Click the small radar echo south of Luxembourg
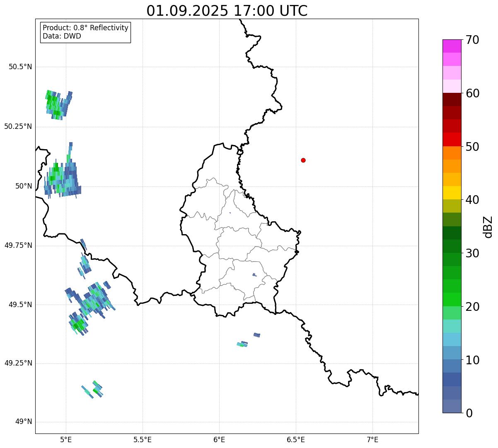This screenshot has height=448, width=498. [242, 344]
